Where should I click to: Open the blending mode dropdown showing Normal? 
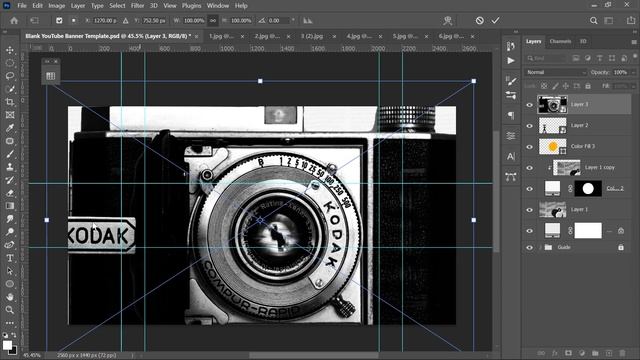(x=556, y=72)
